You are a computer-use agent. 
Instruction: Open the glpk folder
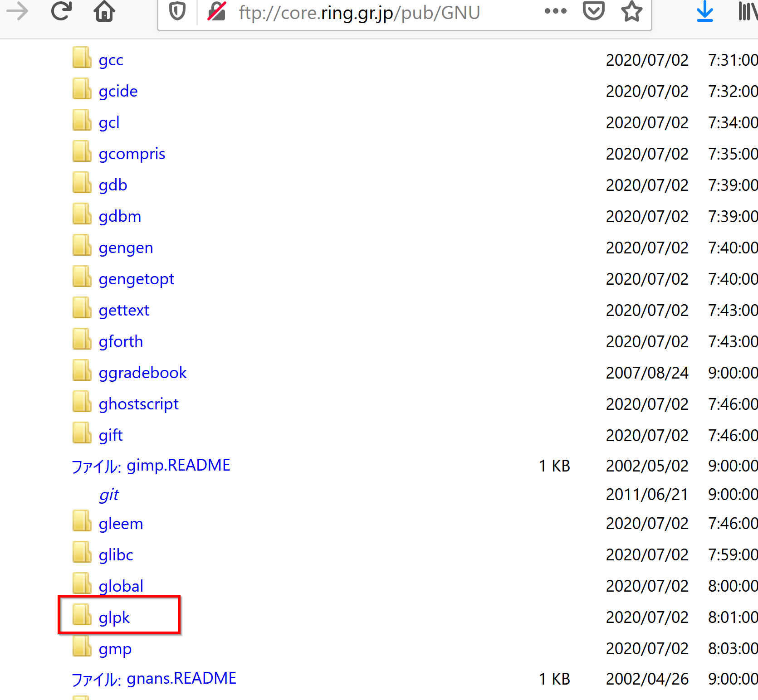114,617
